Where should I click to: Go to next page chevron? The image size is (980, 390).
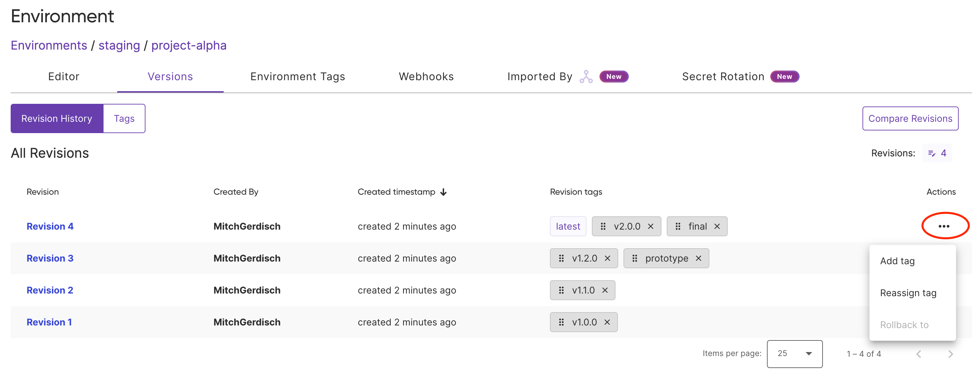pyautogui.click(x=950, y=354)
